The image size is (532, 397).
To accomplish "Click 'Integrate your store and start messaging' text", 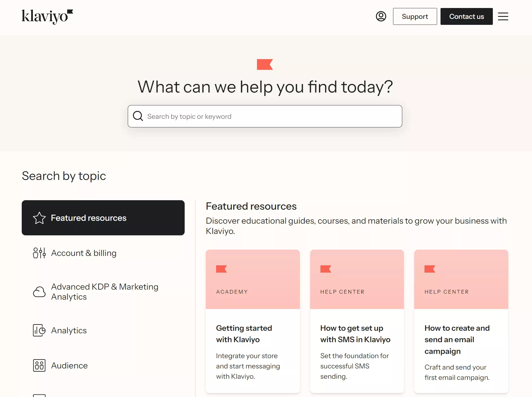I will 248,366.
